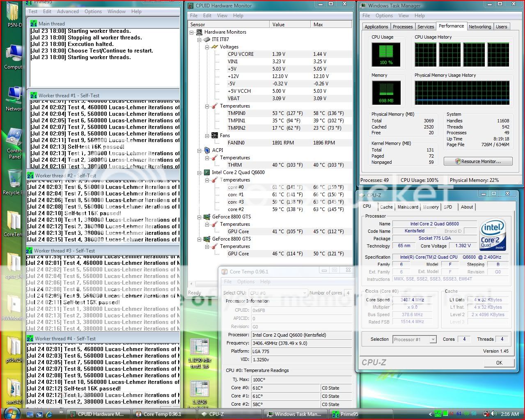This screenshot has width=525, height=420.
Task: Switch to CPUID Hardware Monitor taskbar button
Action: tap(99, 414)
